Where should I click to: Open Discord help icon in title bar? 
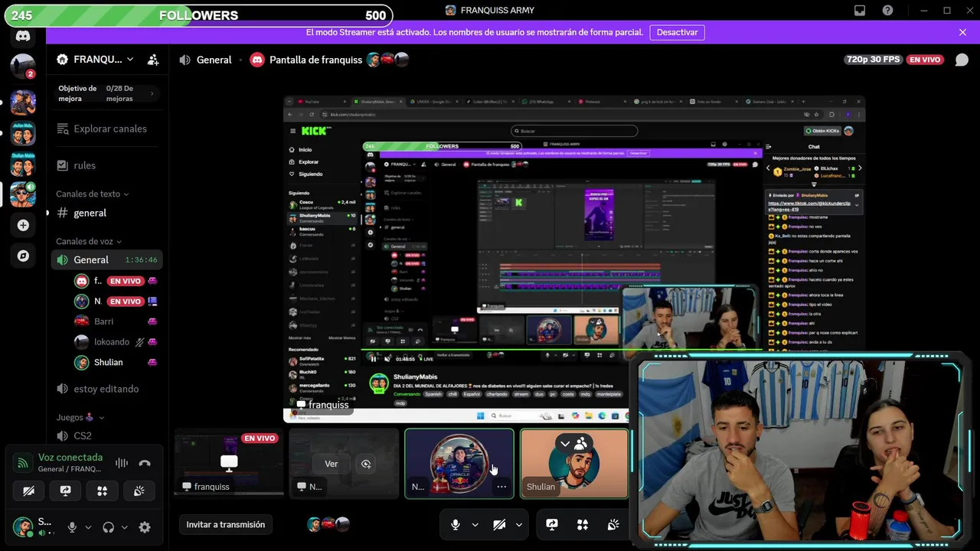tap(887, 11)
